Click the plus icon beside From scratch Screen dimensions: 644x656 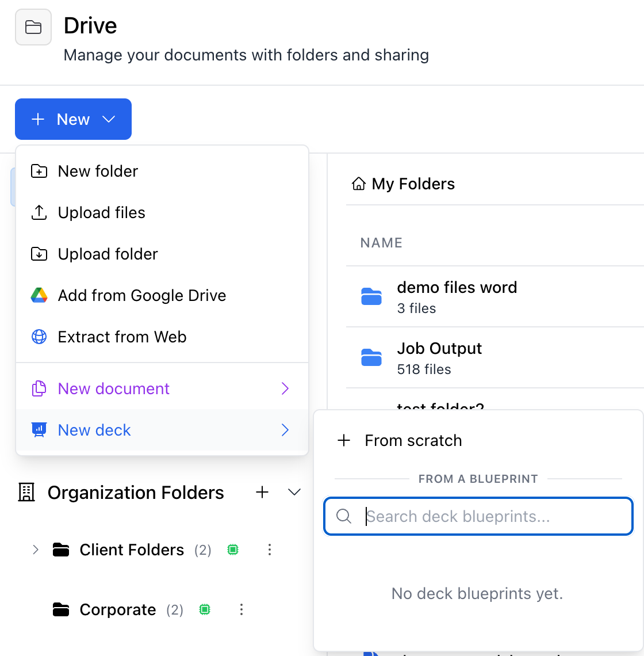[344, 440]
